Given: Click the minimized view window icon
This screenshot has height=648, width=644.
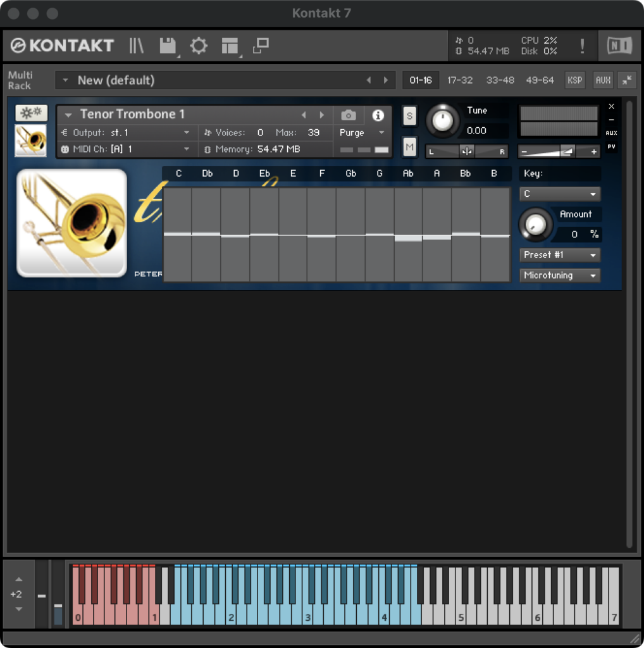Looking at the screenshot, I should [261, 46].
